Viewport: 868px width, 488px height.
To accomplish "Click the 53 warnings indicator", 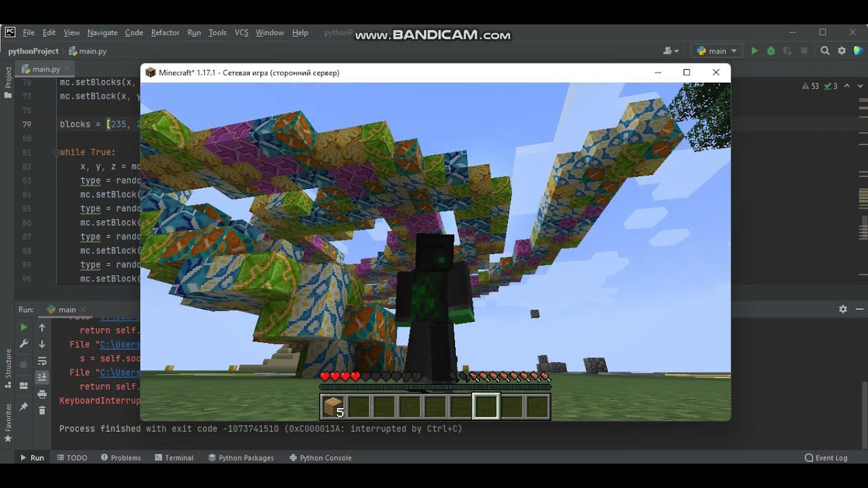I will 810,86.
